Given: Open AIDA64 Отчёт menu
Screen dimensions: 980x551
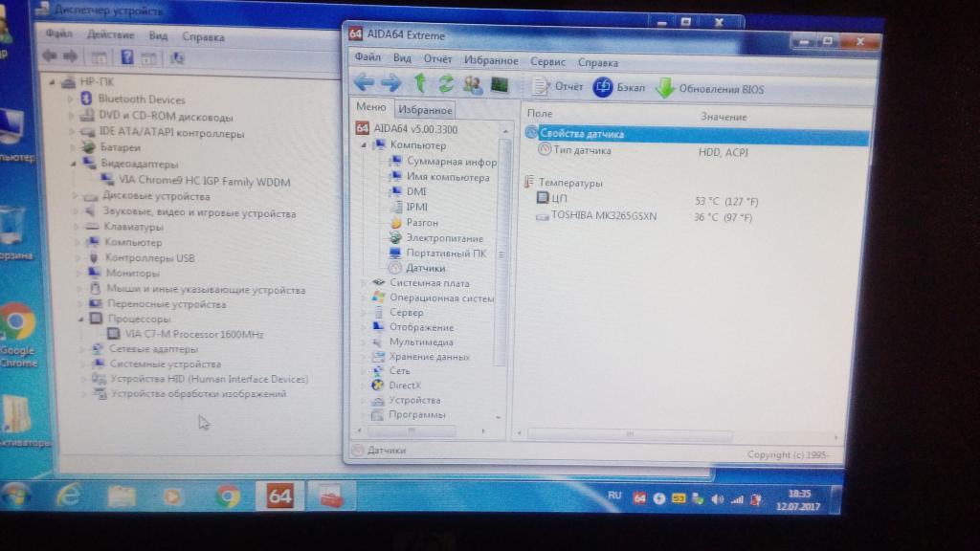Looking at the screenshot, I should (437, 58).
